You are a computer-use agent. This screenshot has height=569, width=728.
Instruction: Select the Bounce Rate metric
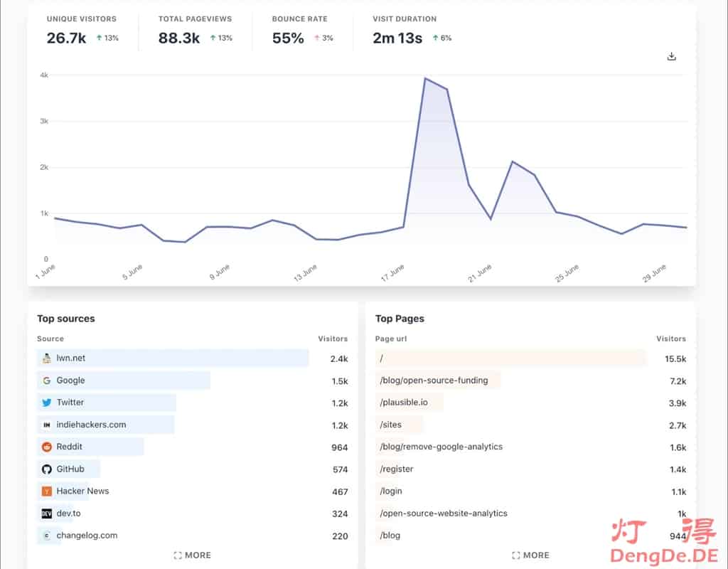click(302, 30)
